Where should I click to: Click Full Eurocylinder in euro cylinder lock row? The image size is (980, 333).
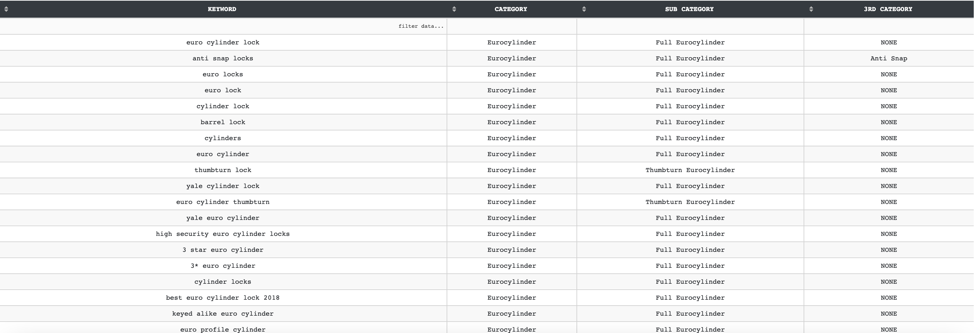pyautogui.click(x=690, y=42)
